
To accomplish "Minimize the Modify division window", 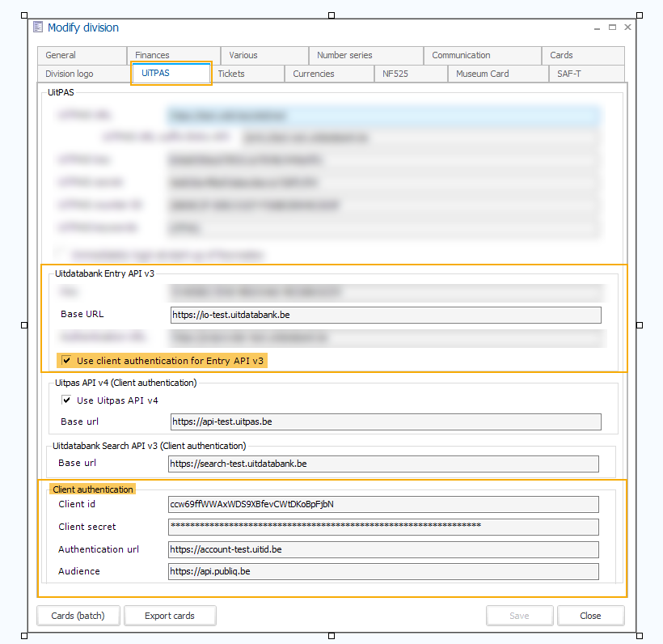I will tap(597, 27).
